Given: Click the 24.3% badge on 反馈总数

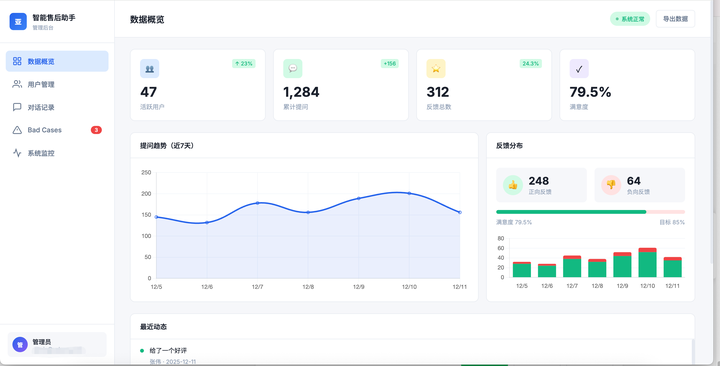Looking at the screenshot, I should pyautogui.click(x=530, y=63).
